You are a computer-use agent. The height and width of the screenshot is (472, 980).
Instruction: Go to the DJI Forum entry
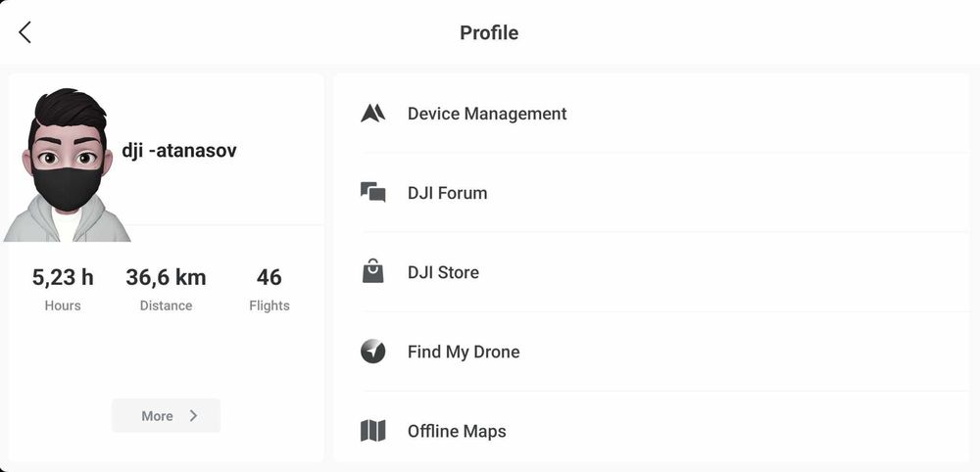(x=447, y=193)
